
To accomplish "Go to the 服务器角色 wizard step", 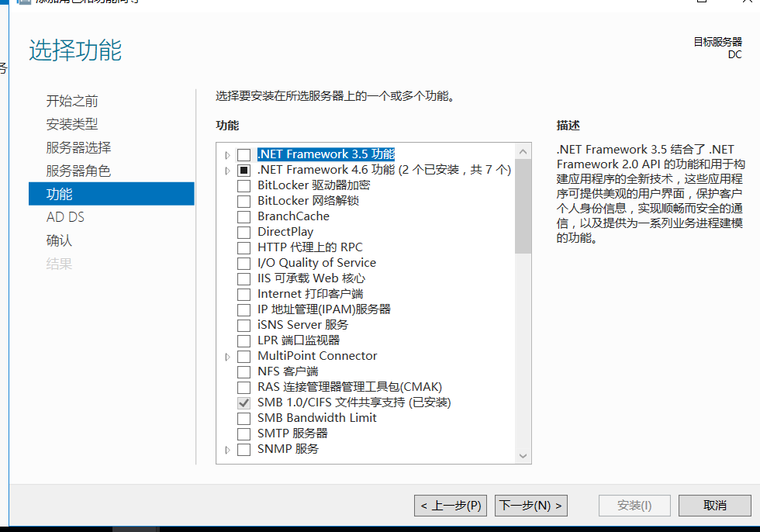I will tap(78, 171).
